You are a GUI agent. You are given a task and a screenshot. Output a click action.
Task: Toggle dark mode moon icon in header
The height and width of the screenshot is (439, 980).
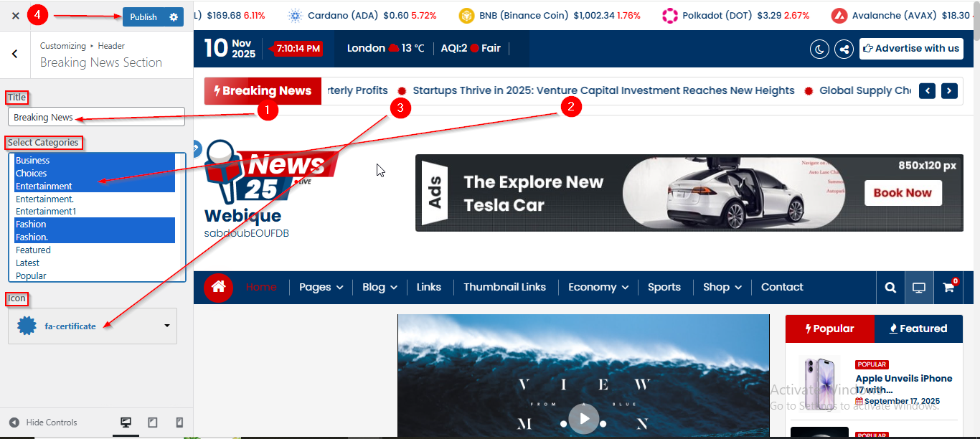[x=819, y=49]
